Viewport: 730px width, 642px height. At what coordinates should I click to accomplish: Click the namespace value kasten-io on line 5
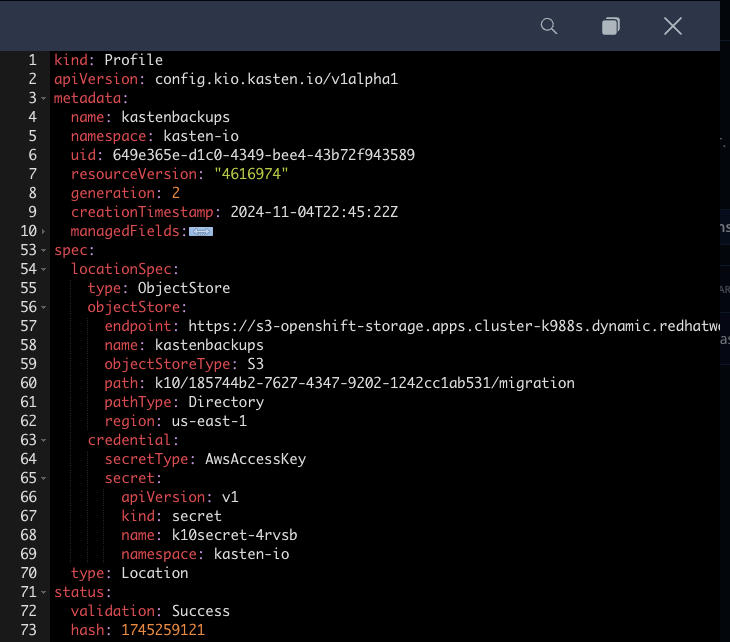coord(201,136)
